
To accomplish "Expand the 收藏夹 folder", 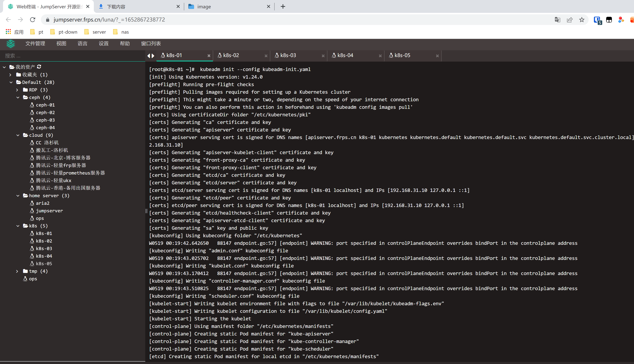I will click(10, 74).
